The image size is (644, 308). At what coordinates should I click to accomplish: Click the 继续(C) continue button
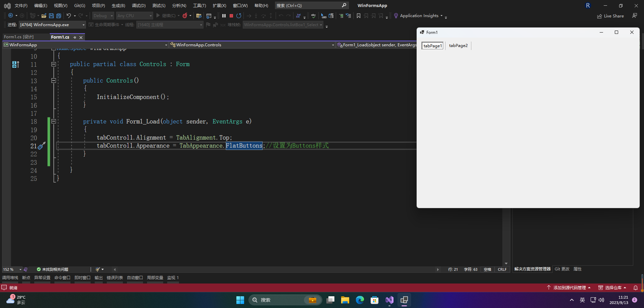pyautogui.click(x=166, y=15)
